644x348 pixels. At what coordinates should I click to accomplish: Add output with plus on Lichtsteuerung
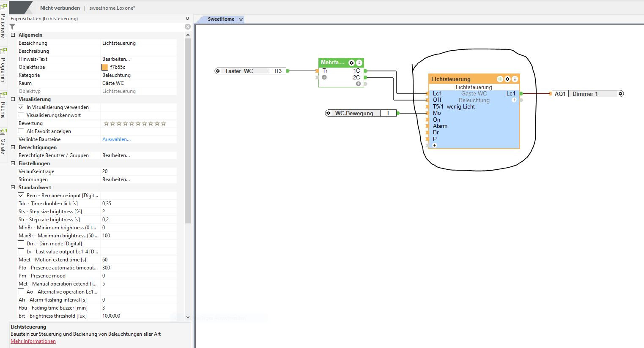[x=514, y=100]
